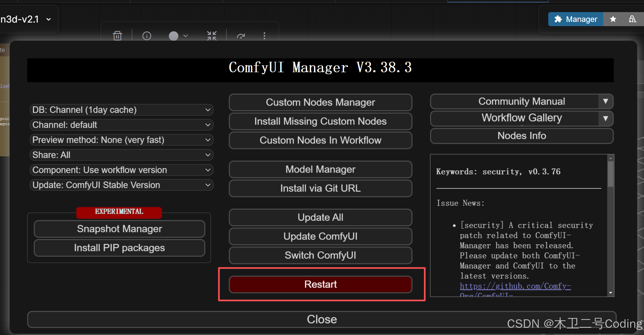Click the share icon beside the star
The width and height of the screenshot is (644, 335).
633,19
